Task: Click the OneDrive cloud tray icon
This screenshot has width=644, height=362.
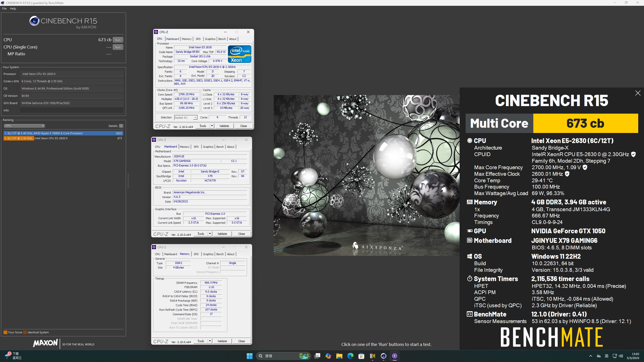Action: (599, 356)
